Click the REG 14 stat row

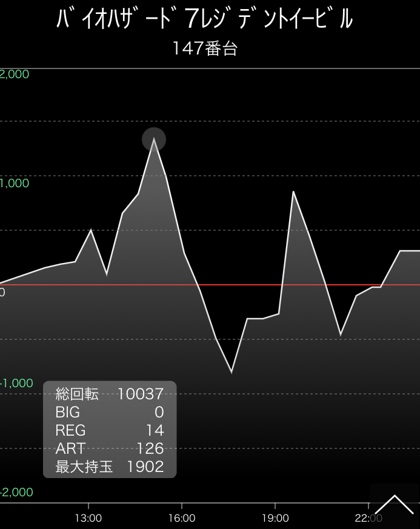point(110,430)
